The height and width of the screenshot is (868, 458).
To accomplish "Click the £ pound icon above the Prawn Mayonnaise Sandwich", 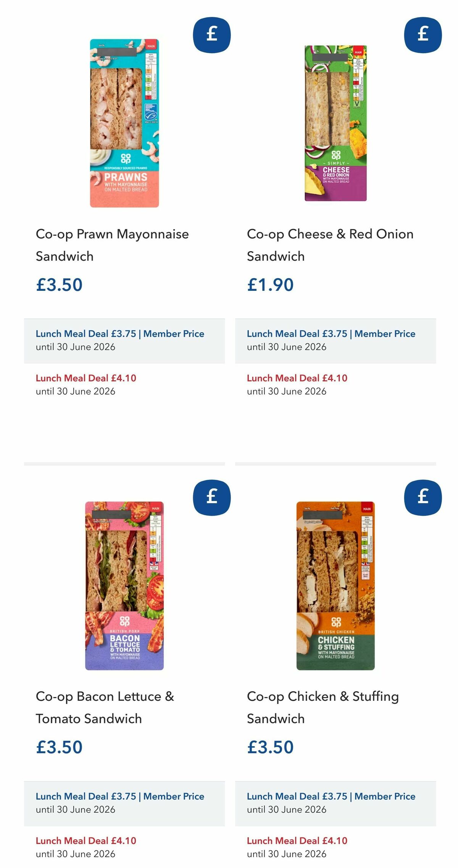I will 212,34.
